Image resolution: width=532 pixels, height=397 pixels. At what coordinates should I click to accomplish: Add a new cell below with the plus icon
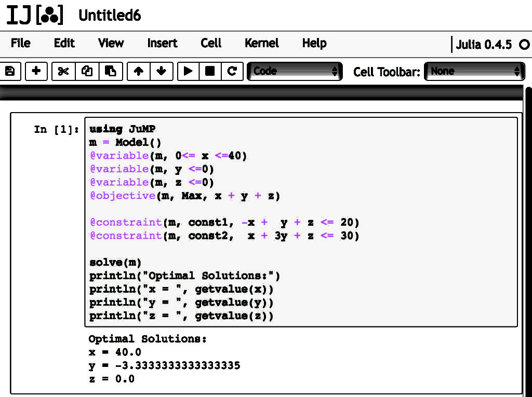click(x=36, y=72)
